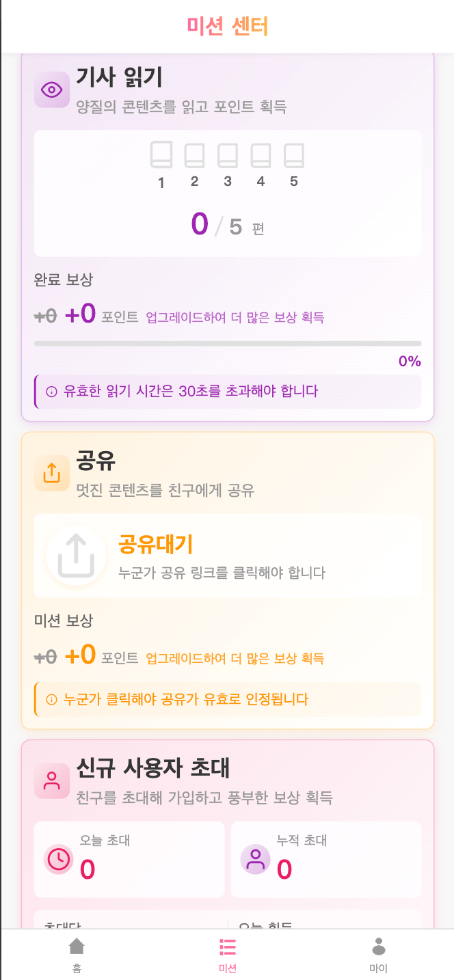The height and width of the screenshot is (980, 454).
Task: Click the person icon beside 누적 초대
Action: pos(254,860)
